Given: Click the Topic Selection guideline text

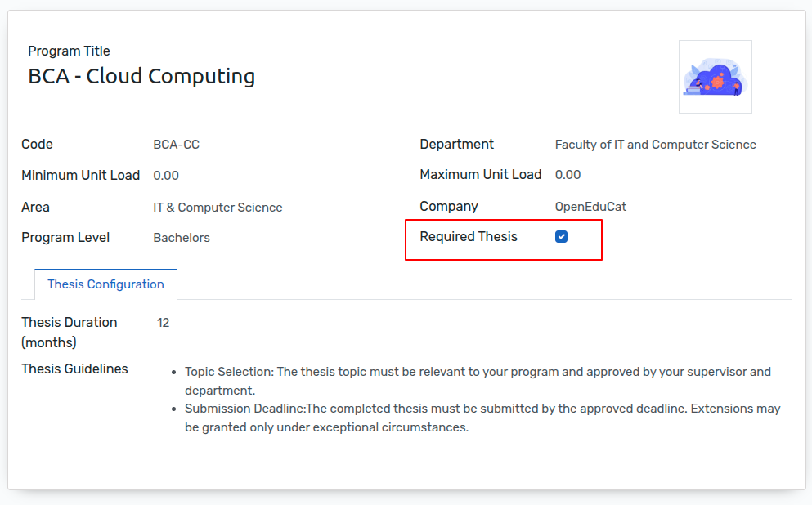Looking at the screenshot, I should coord(478,381).
